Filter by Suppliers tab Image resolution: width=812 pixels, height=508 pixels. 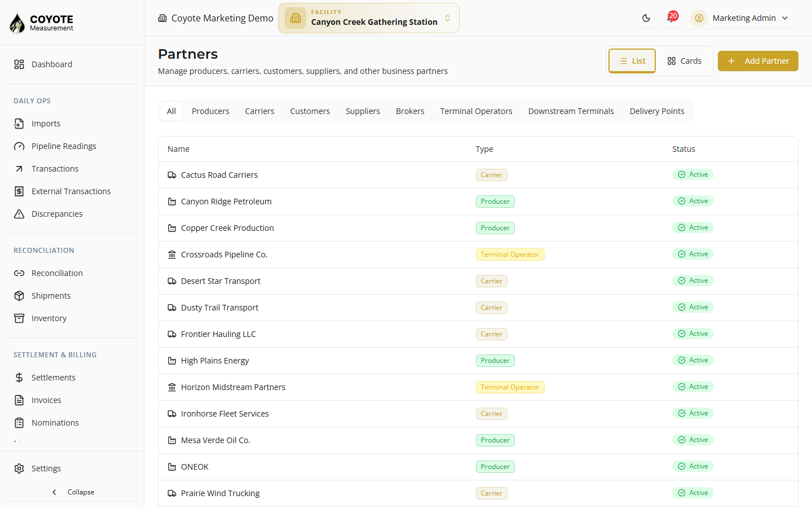pyautogui.click(x=363, y=111)
